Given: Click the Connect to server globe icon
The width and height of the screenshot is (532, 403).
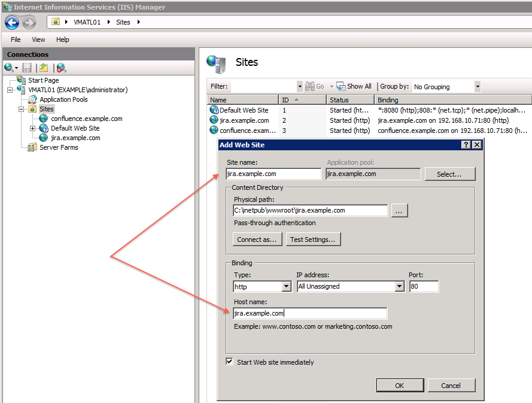Looking at the screenshot, I should pyautogui.click(x=9, y=68).
